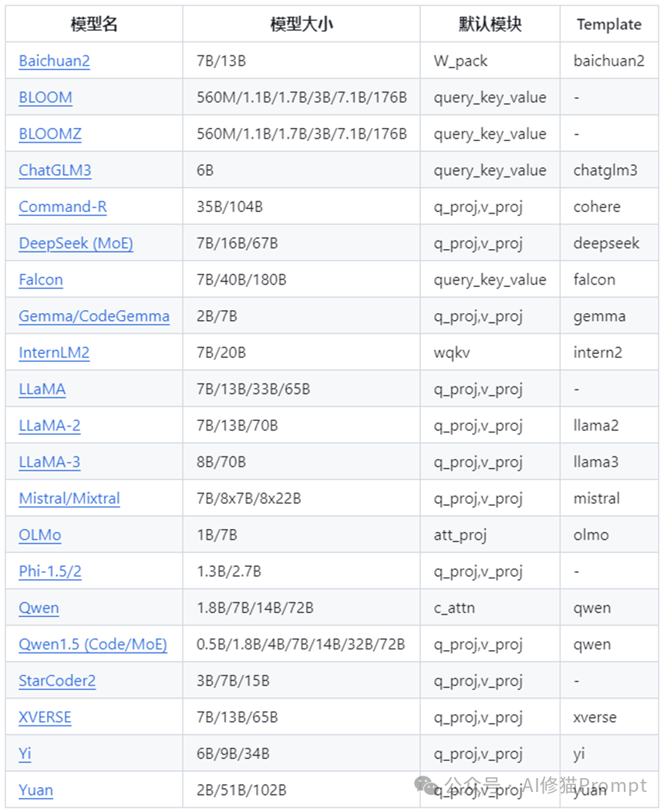Open the Baichuan2 model link
The width and height of the screenshot is (667, 812).
coord(54,61)
